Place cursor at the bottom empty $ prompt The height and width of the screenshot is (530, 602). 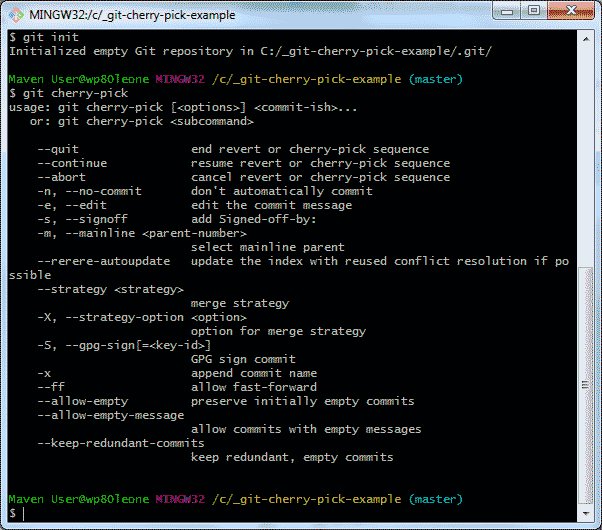(x=24, y=512)
